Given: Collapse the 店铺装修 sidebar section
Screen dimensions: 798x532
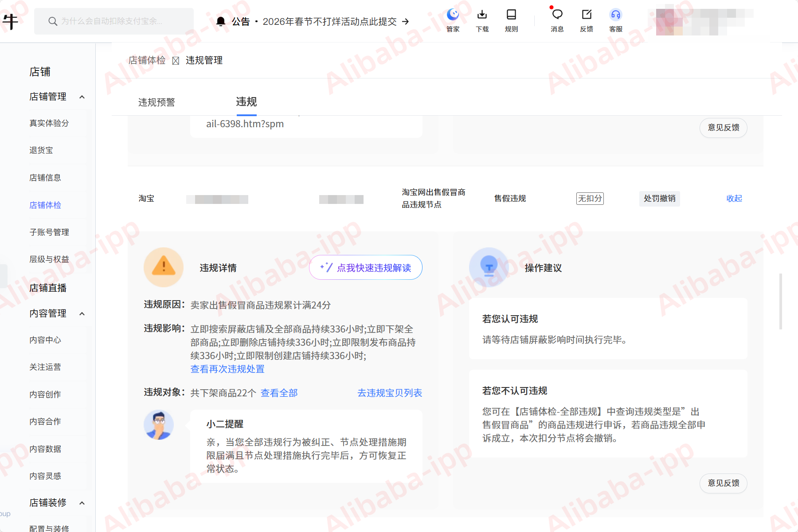Looking at the screenshot, I should coord(82,503).
